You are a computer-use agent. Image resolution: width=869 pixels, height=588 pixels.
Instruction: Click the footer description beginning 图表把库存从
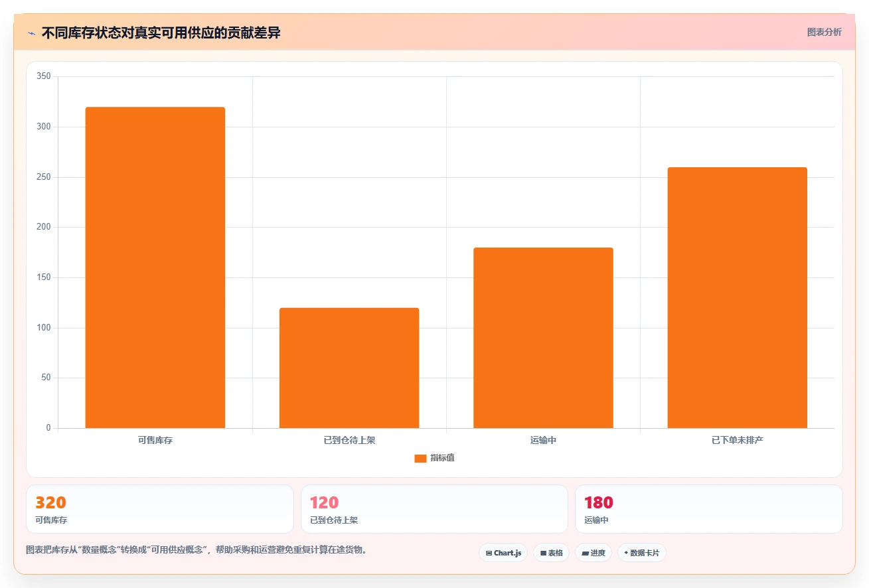point(197,550)
